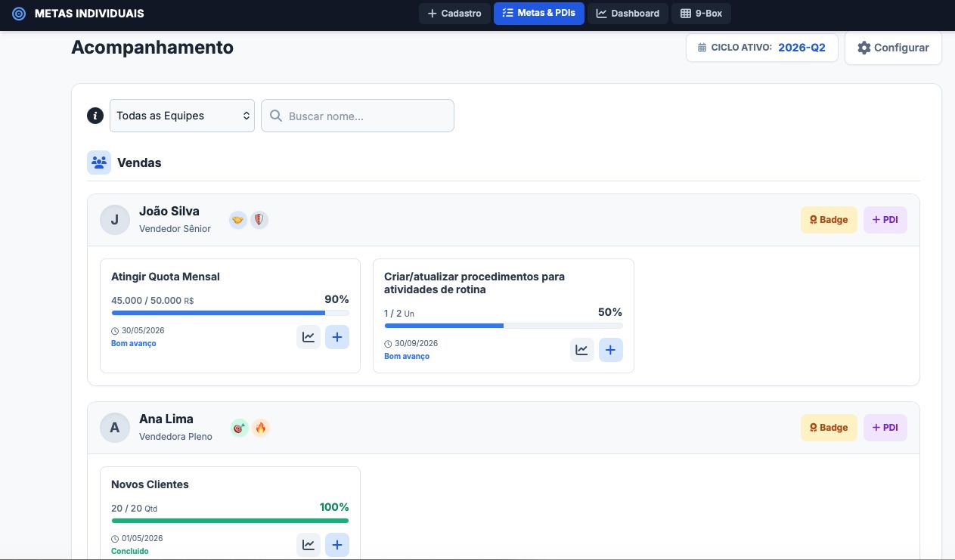
Task: Add progress to Novos Clientes goal
Action: point(337,545)
